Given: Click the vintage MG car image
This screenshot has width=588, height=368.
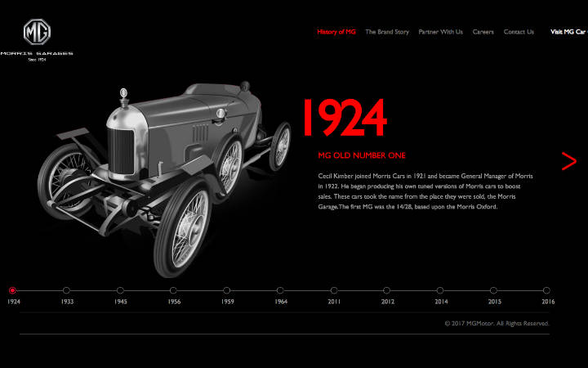Looking at the screenshot, I should pos(164,178).
